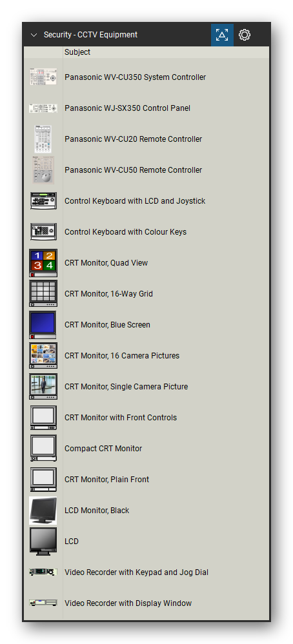
Task: Select the Single Camera Picture monitor icon
Action: click(x=43, y=387)
